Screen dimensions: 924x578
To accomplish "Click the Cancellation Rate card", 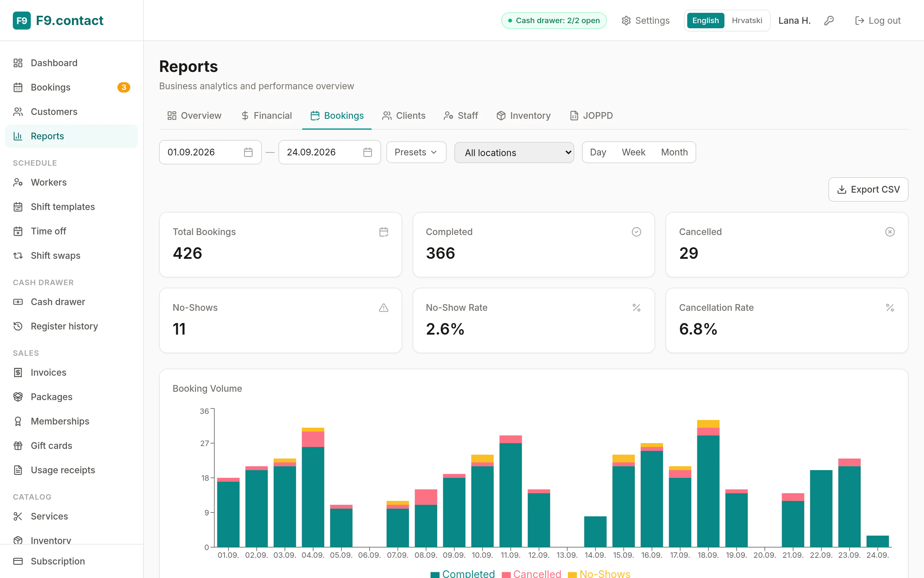I will [787, 320].
